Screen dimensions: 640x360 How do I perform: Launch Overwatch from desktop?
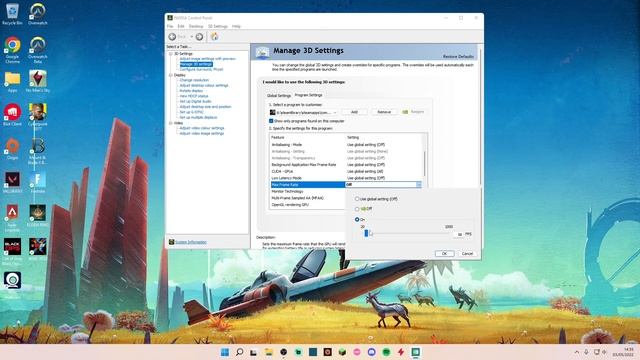pyautogui.click(x=38, y=13)
